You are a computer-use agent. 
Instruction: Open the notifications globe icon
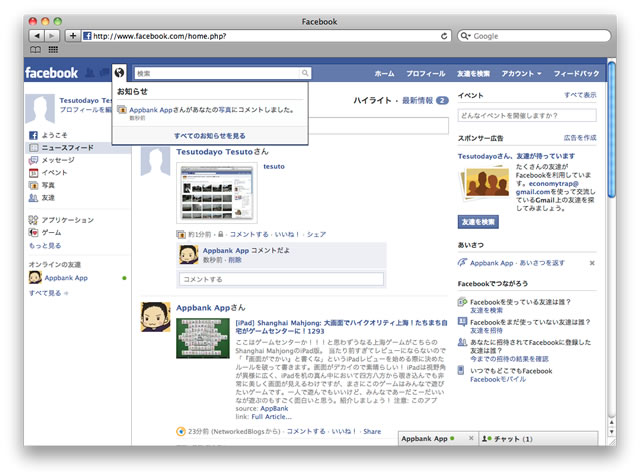[x=119, y=73]
